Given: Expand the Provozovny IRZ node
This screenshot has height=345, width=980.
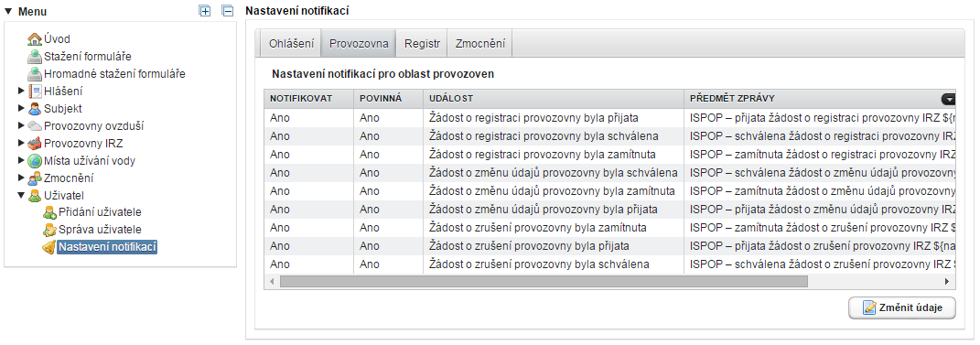Looking at the screenshot, I should pos(22,144).
